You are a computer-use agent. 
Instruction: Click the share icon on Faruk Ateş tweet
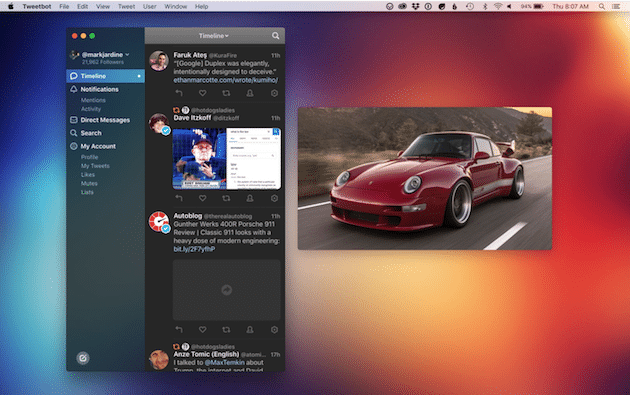250,93
